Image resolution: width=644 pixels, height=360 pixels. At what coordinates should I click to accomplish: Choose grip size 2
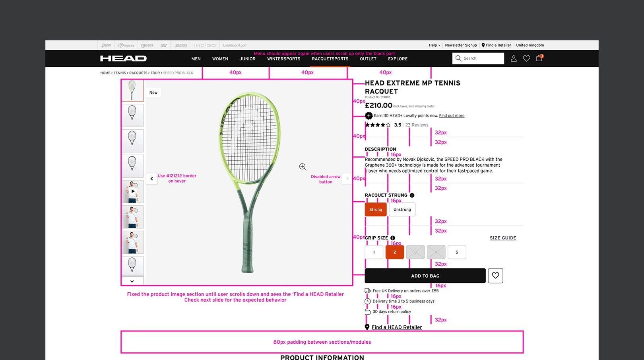[395, 252]
